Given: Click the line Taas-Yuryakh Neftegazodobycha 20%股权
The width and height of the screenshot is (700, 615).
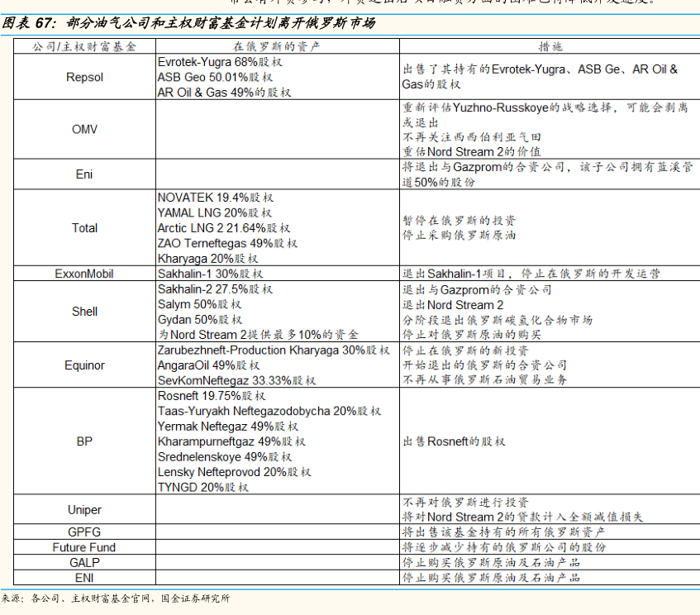Looking at the screenshot, I should (x=269, y=411).
